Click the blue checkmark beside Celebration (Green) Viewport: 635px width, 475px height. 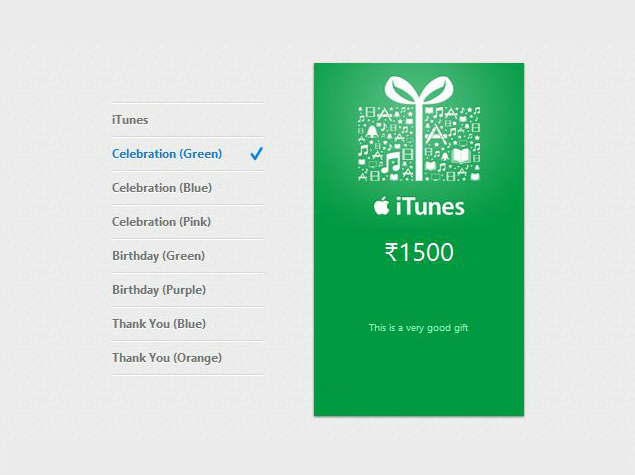[x=256, y=153]
